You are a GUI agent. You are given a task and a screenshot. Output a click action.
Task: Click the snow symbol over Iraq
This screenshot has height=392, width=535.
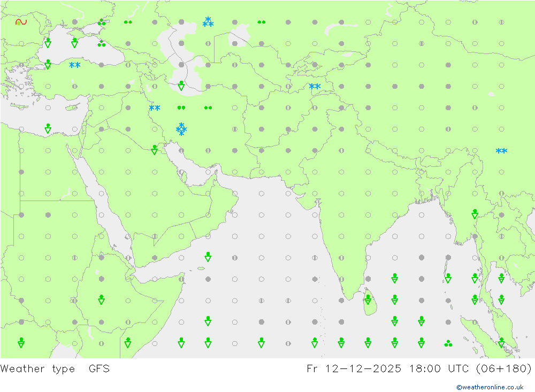tap(155, 108)
